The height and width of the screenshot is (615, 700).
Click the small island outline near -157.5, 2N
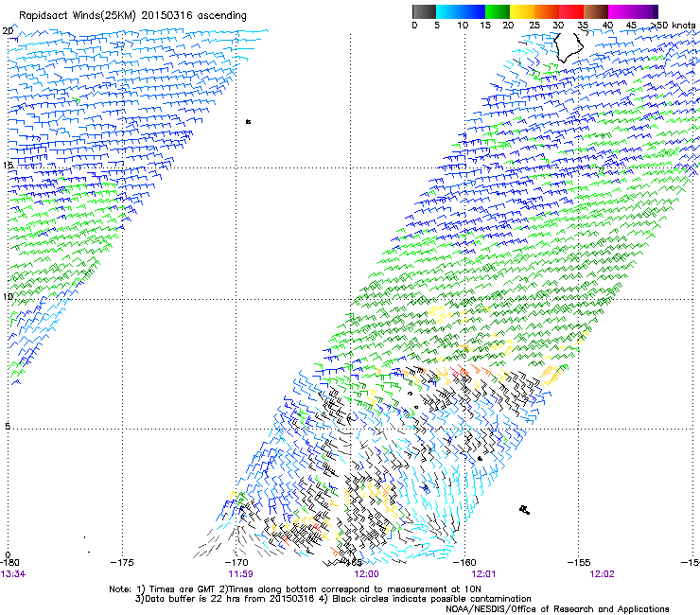(525, 510)
